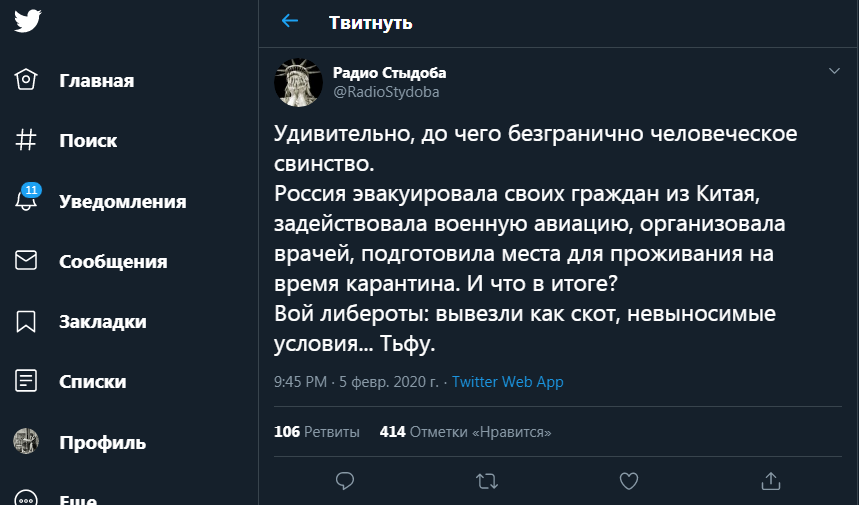Click the Главная home icon
Screen dimensions: 859x505
click(27, 81)
